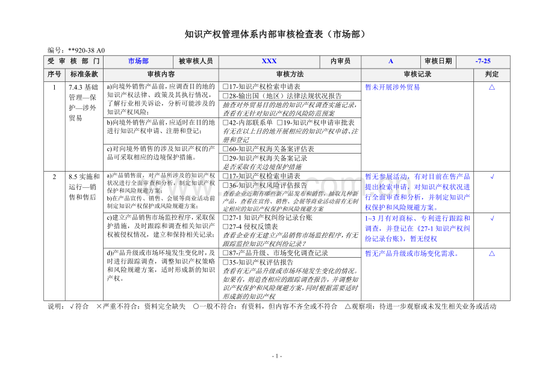The image size is (554, 392).
Task: Click the document number **920-38 A0
Action: (87, 51)
